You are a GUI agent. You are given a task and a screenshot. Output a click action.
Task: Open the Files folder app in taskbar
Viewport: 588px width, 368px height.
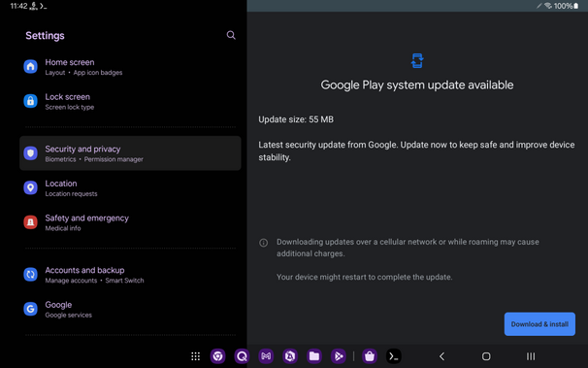314,356
